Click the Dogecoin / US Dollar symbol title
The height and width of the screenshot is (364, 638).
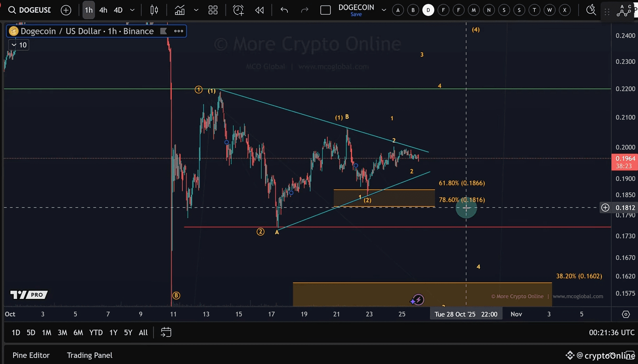click(x=87, y=31)
